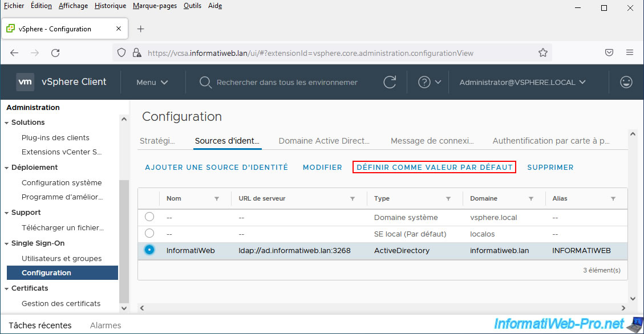Focus the browser address bar URL
Image resolution: width=644 pixels, height=334 pixels.
310,53
